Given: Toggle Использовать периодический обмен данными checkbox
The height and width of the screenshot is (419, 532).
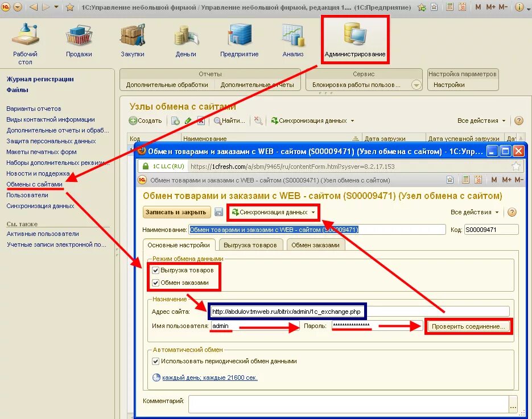Looking at the screenshot, I should coord(156,362).
